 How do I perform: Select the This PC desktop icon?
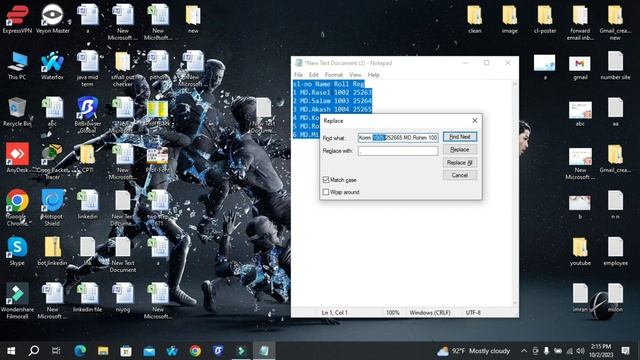coord(17,66)
